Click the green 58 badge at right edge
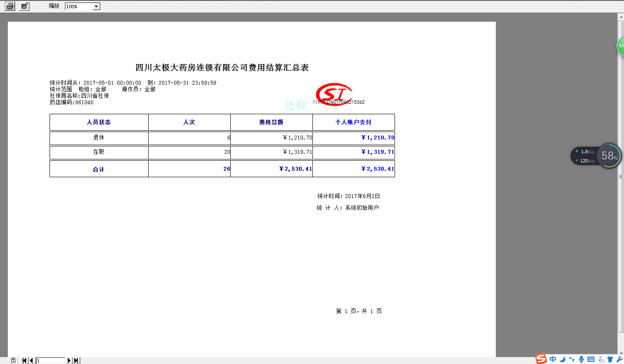 [621, 46]
